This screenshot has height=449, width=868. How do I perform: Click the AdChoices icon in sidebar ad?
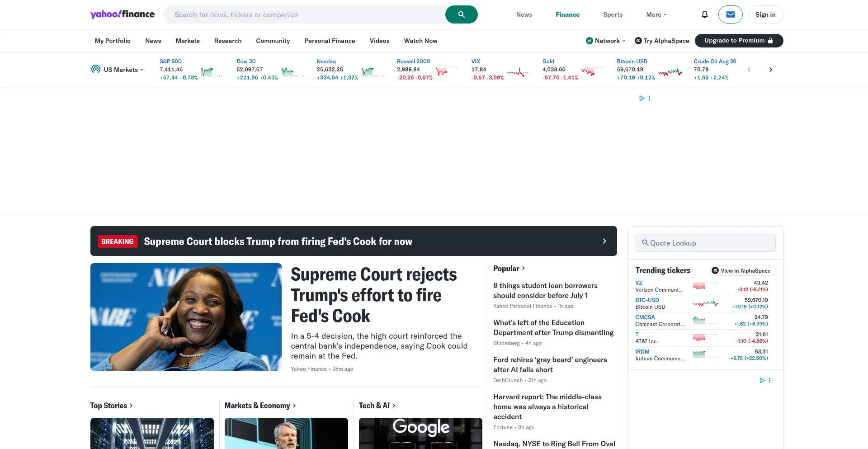pyautogui.click(x=762, y=380)
